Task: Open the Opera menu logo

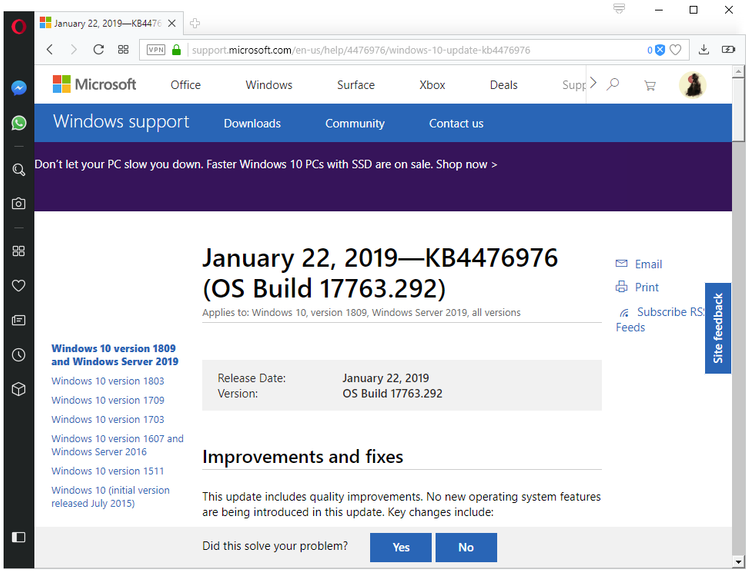Action: (x=19, y=26)
